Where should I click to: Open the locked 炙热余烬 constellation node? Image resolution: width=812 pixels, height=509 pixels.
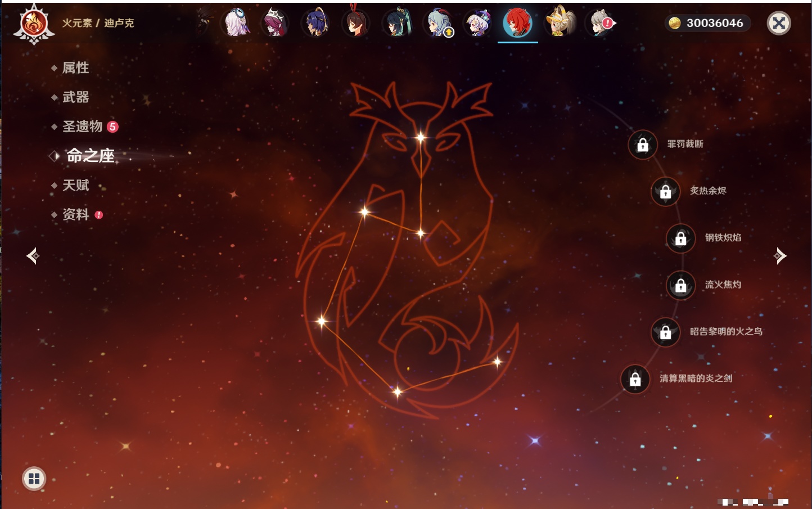pos(666,192)
